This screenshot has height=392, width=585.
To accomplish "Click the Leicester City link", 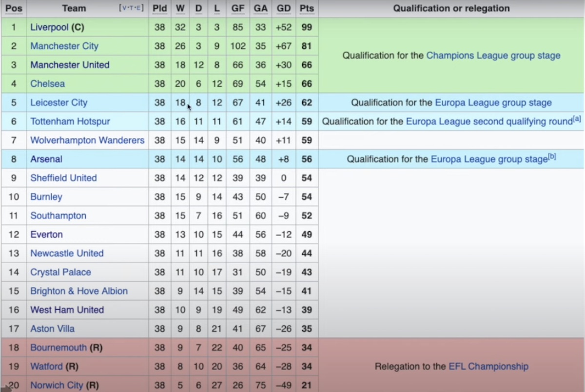I will pos(58,102).
